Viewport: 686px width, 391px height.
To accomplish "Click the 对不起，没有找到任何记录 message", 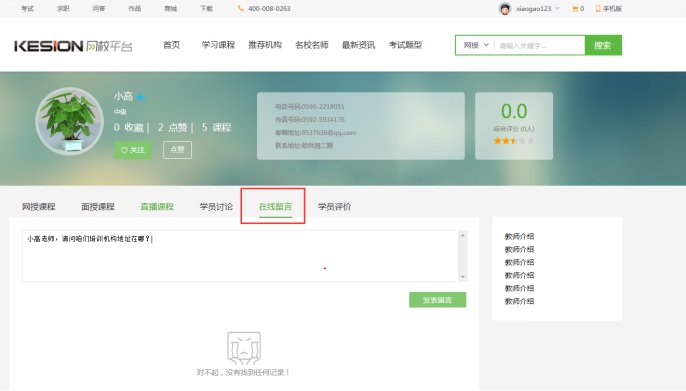I will pyautogui.click(x=243, y=373).
